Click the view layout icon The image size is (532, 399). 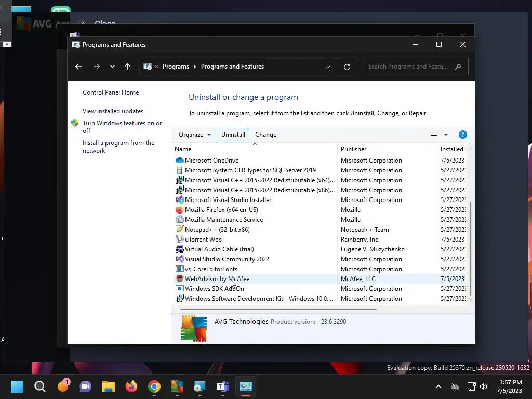(434, 135)
